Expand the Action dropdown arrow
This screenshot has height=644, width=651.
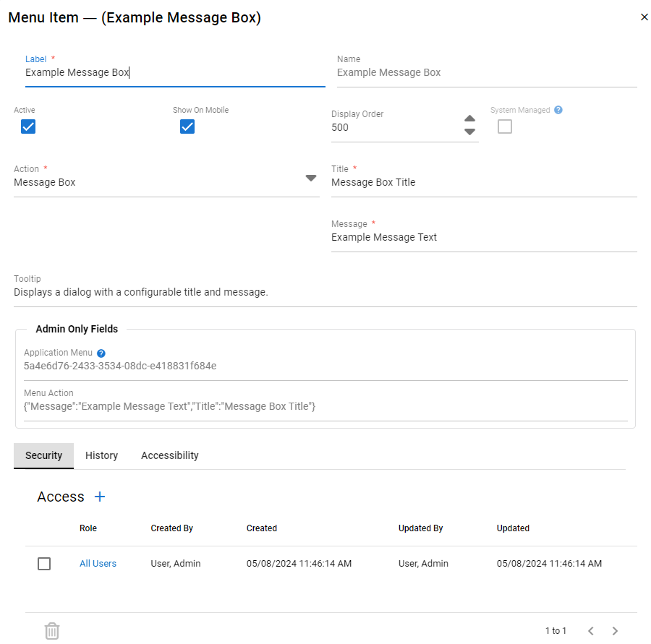311,178
